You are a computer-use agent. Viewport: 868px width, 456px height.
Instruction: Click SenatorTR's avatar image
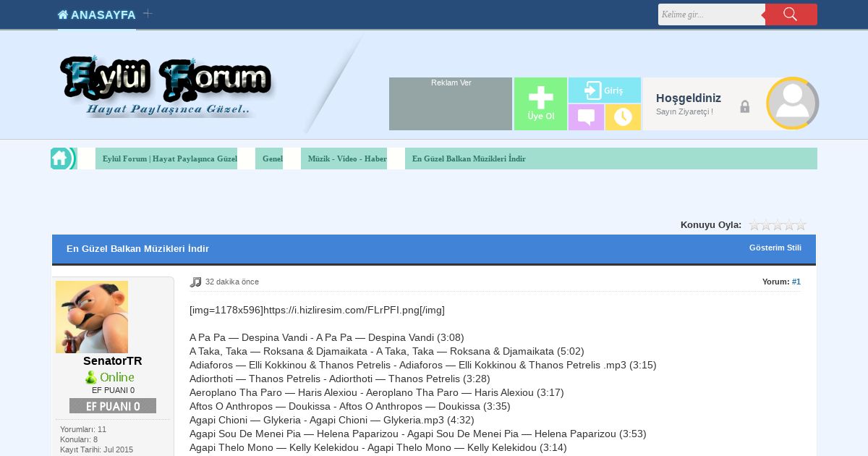[92, 317]
